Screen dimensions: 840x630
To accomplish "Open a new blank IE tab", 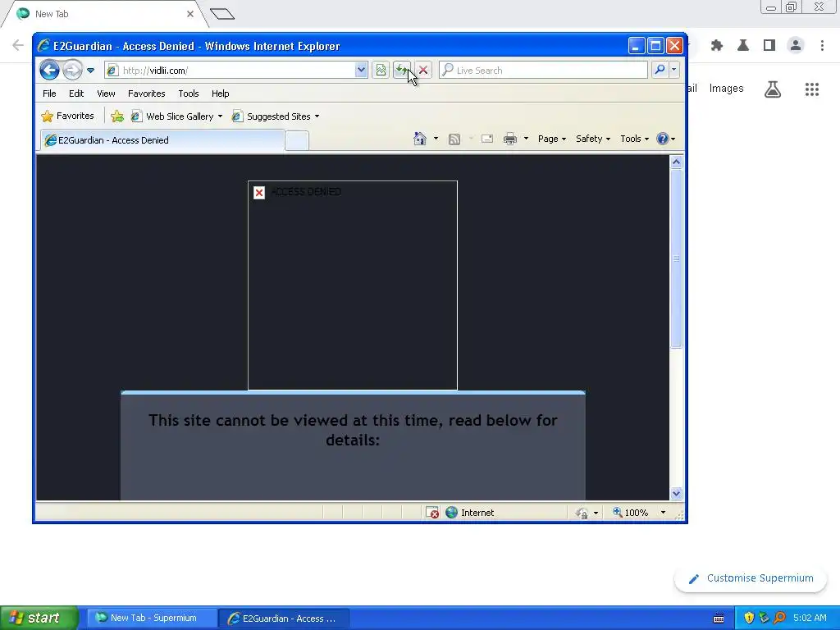I will coord(297,141).
